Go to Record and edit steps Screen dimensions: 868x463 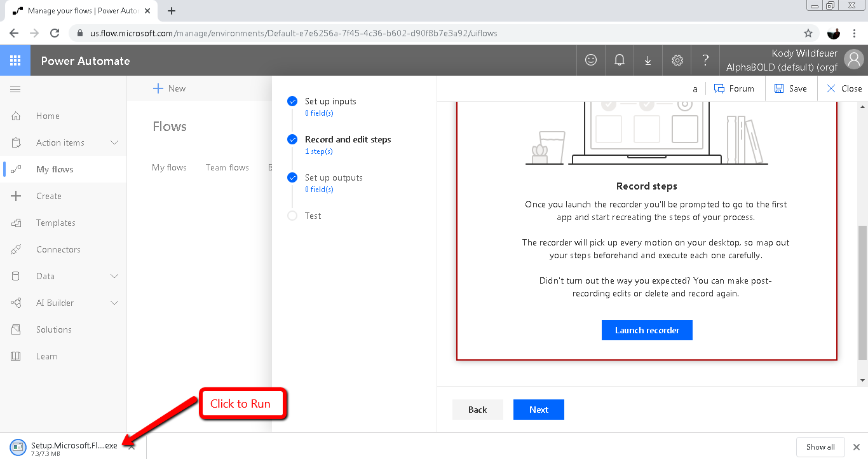click(x=348, y=139)
